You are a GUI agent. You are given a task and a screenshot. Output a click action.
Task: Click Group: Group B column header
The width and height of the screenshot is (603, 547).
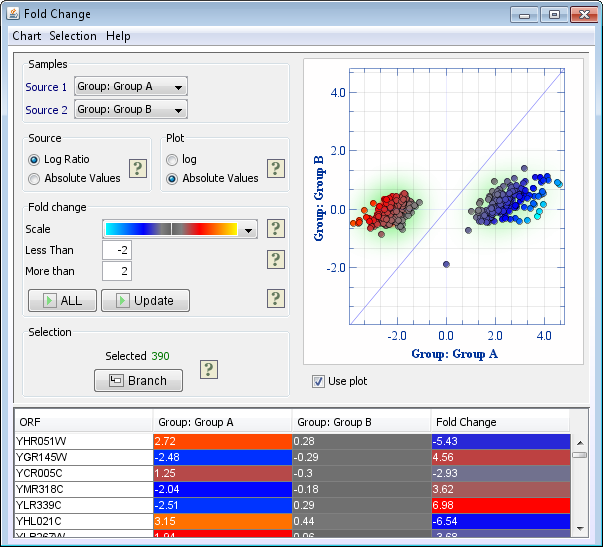[361, 422]
